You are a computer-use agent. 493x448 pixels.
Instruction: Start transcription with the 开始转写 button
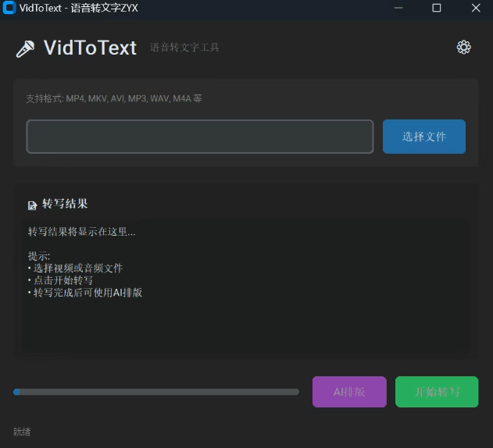437,392
